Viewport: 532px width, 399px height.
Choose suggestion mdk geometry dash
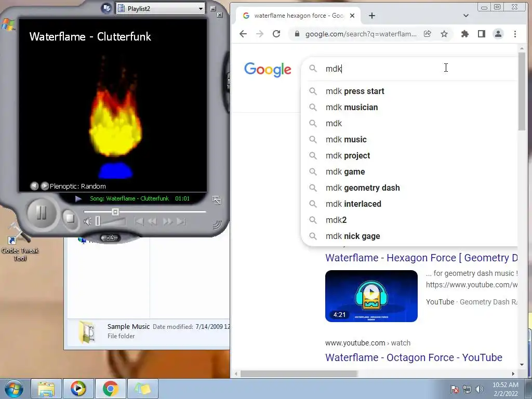pyautogui.click(x=409, y=188)
